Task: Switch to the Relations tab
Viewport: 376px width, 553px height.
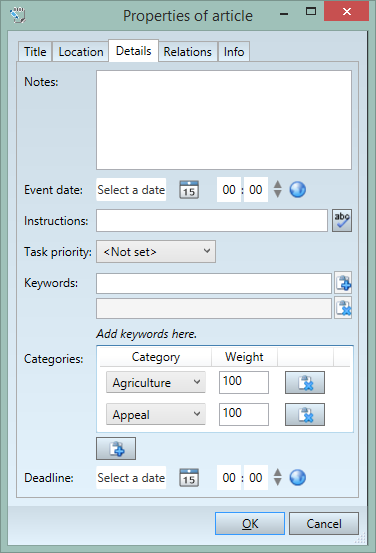Action: pyautogui.click(x=188, y=52)
